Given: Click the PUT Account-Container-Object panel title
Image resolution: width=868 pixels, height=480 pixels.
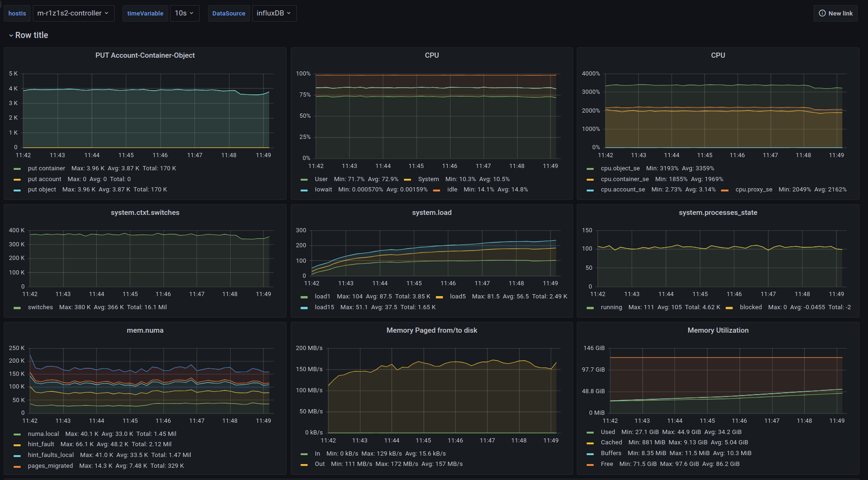Looking at the screenshot, I should (x=145, y=55).
